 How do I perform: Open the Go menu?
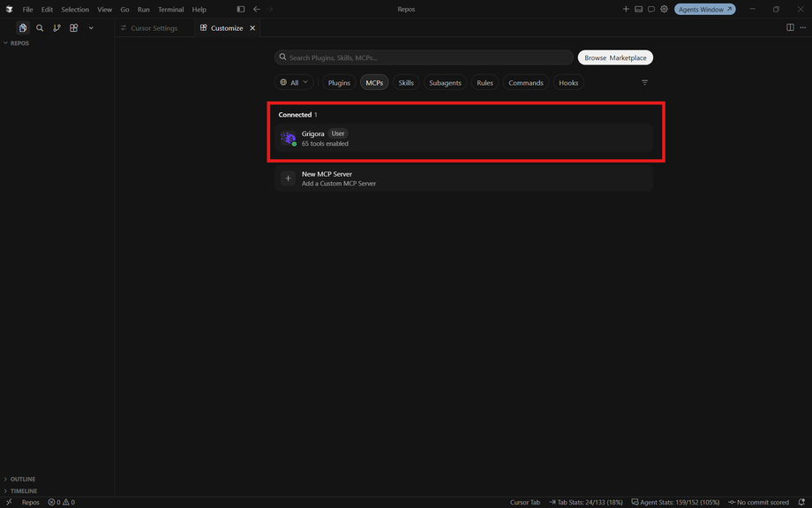click(x=124, y=10)
